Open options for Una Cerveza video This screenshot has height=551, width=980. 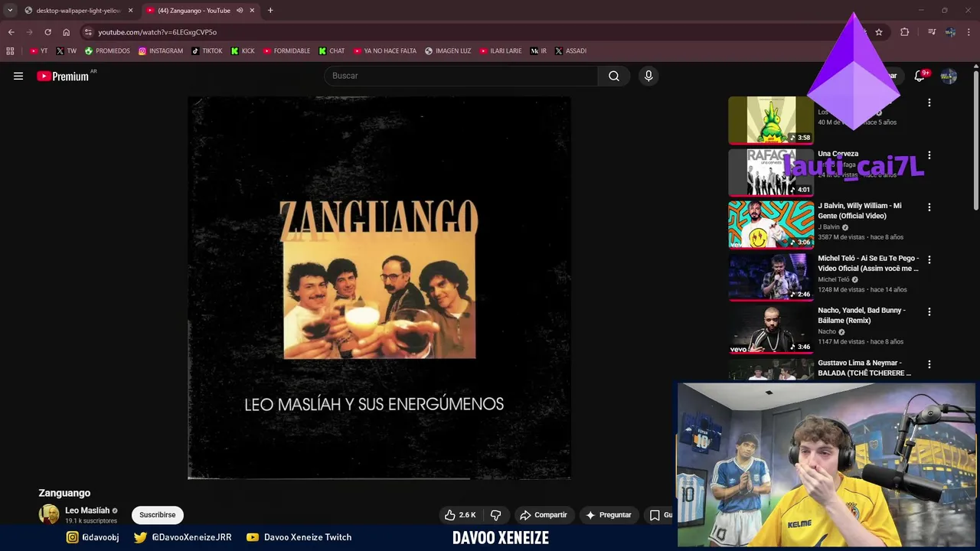(929, 155)
